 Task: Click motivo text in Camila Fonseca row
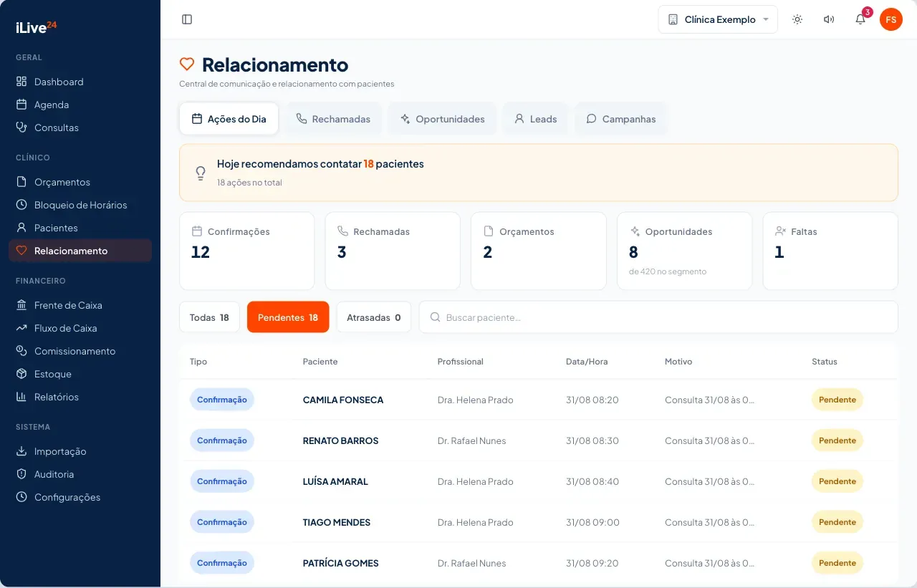click(x=709, y=400)
